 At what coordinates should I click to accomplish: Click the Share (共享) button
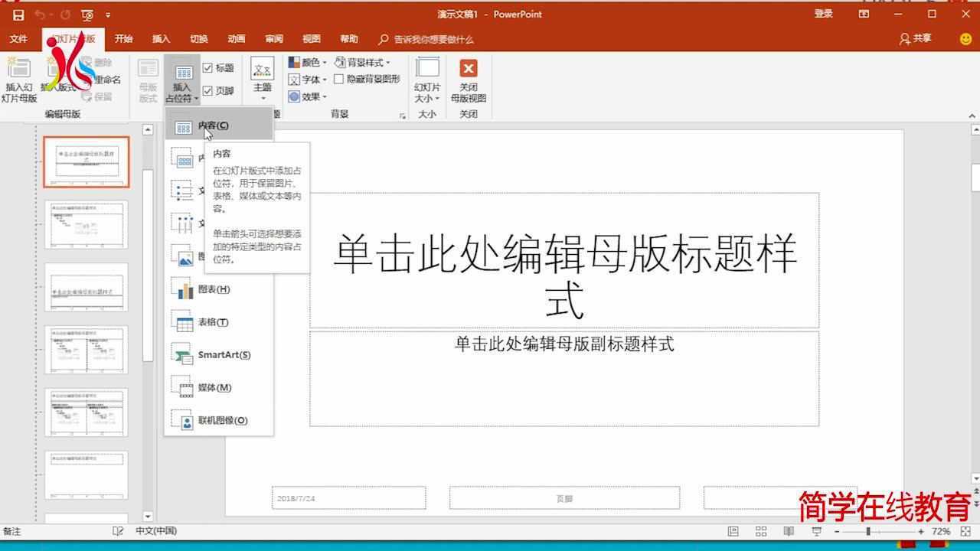tap(916, 39)
